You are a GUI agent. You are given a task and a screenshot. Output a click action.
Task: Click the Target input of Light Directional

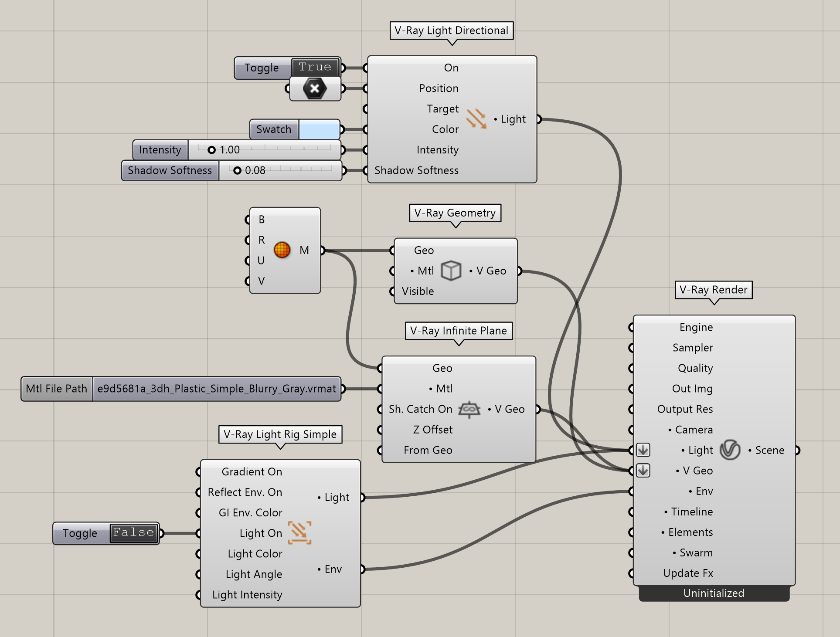pos(442,109)
